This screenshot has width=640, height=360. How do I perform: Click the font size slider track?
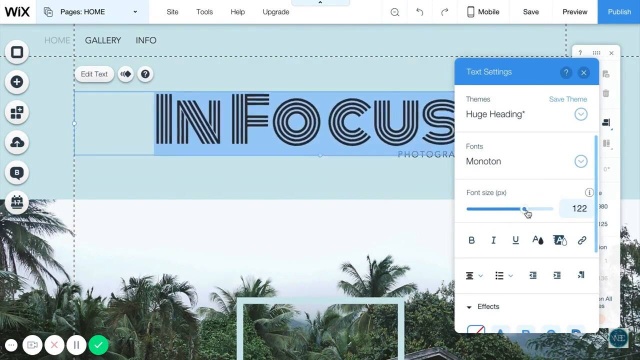point(510,209)
